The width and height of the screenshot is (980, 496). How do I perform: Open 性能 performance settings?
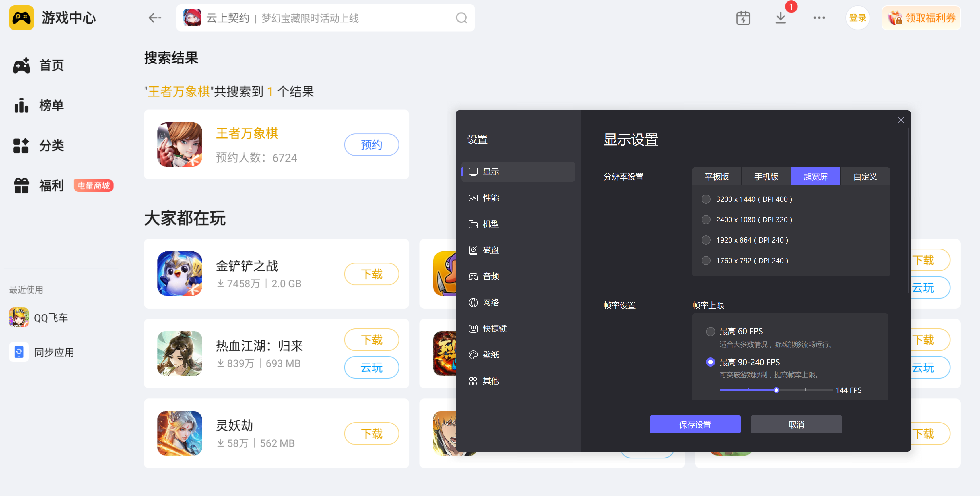pos(490,198)
